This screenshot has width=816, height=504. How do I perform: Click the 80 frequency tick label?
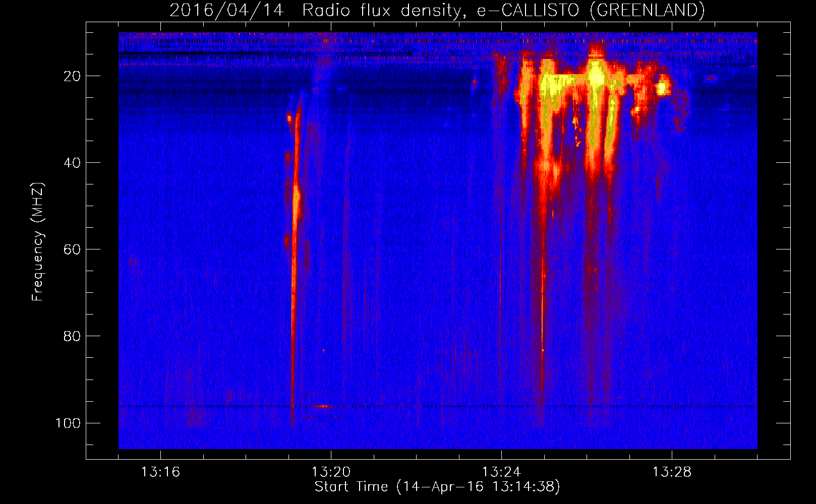pyautogui.click(x=72, y=336)
